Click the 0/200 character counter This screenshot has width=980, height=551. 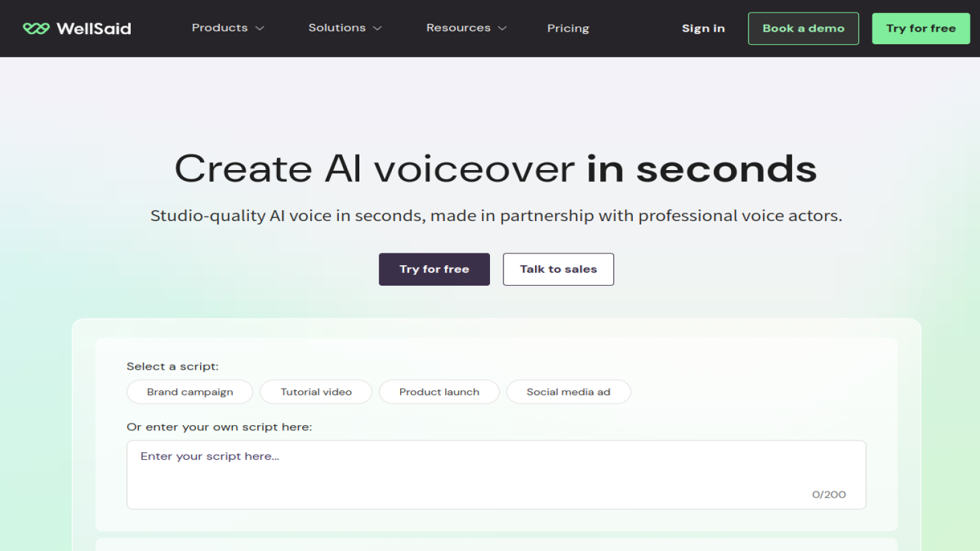click(x=829, y=495)
